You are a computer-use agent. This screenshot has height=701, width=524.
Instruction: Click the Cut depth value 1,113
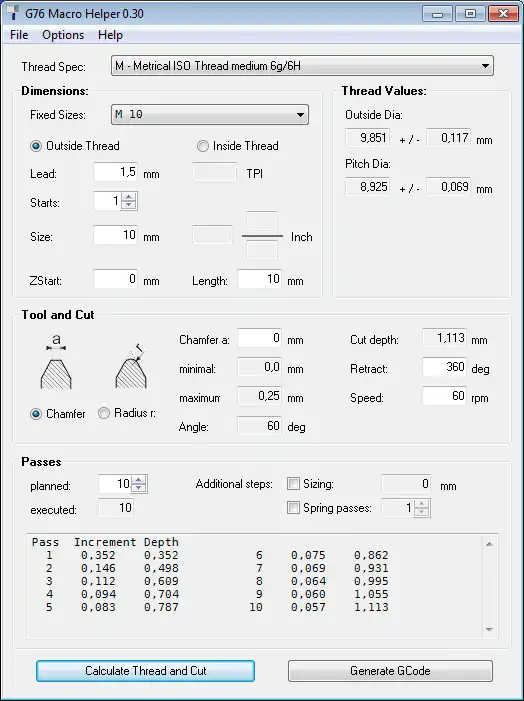(444, 338)
